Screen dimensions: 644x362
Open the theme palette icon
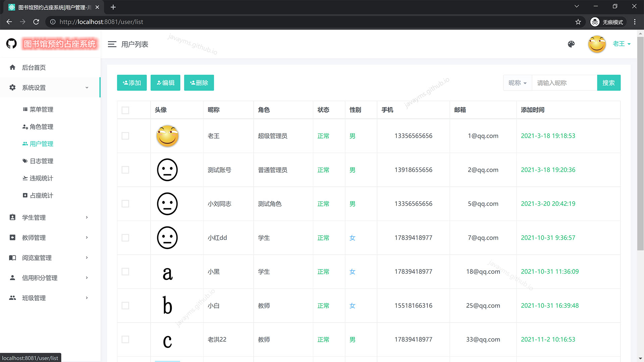571,44
